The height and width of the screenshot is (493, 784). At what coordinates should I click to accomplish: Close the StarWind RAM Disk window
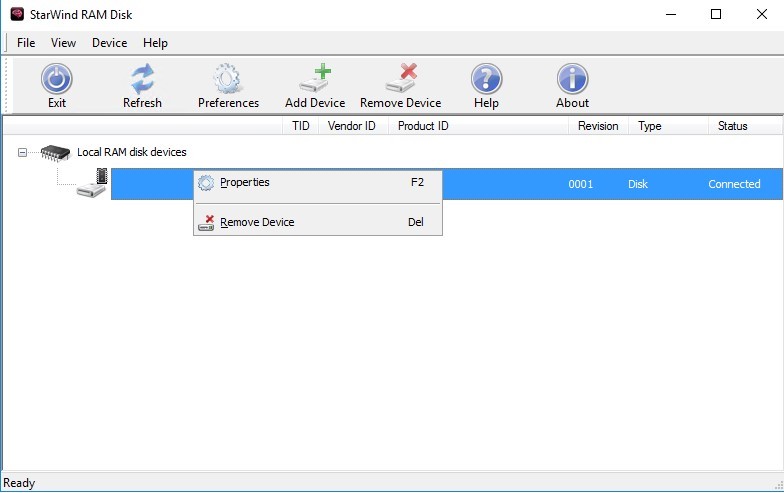pyautogui.click(x=762, y=14)
